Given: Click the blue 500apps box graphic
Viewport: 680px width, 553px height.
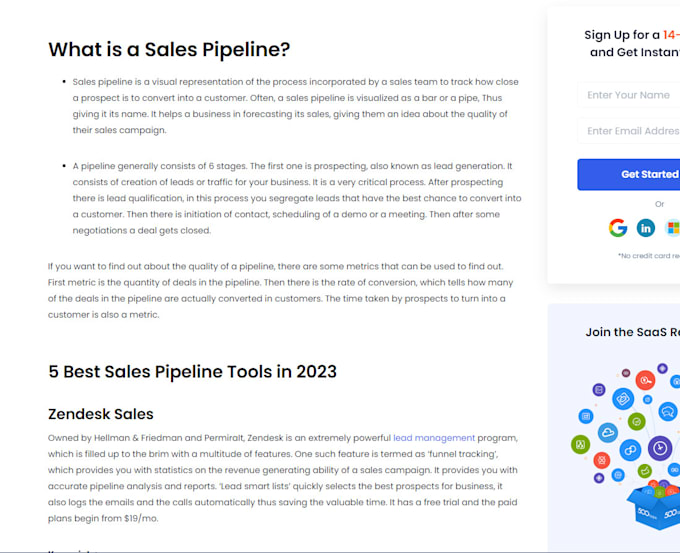Looking at the screenshot, I should click(x=651, y=508).
